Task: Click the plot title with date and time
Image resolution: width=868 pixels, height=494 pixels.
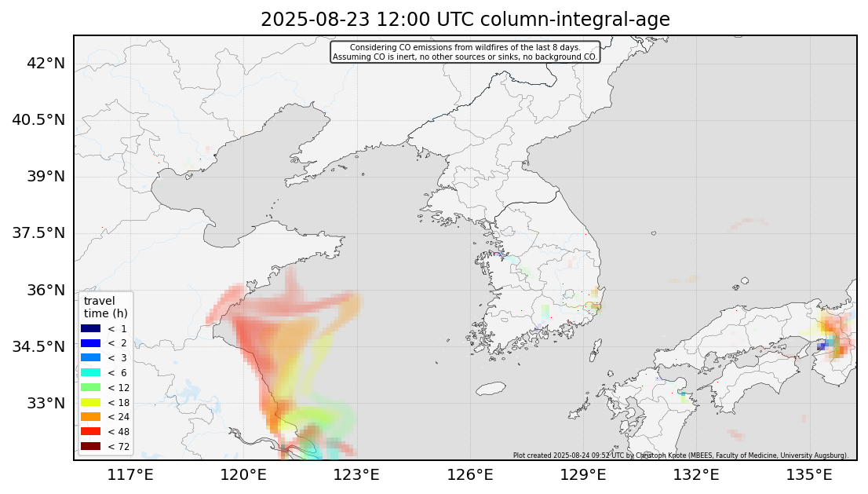Action: pos(465,20)
